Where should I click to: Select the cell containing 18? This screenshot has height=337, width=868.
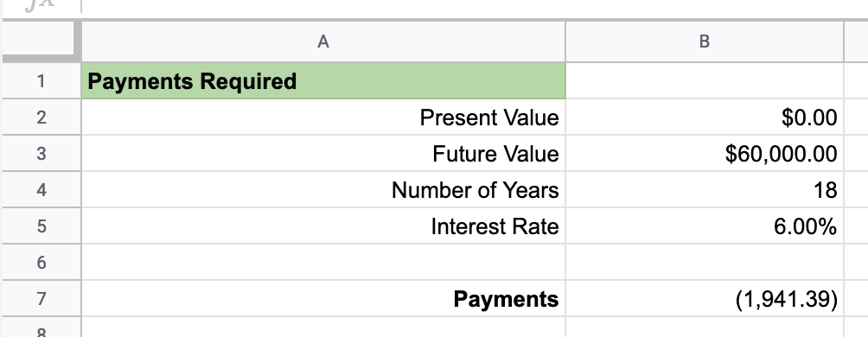tap(704, 190)
